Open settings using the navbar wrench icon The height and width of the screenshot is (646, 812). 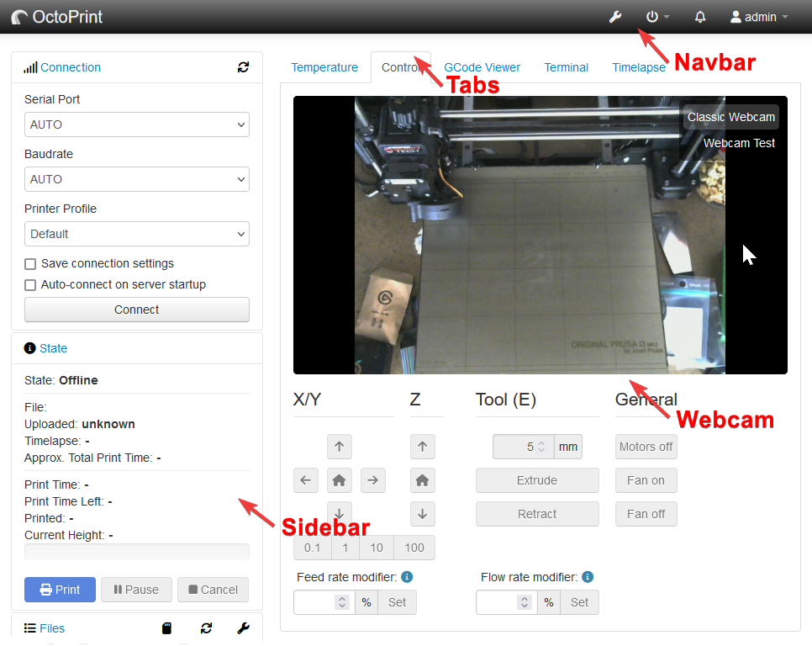[614, 17]
